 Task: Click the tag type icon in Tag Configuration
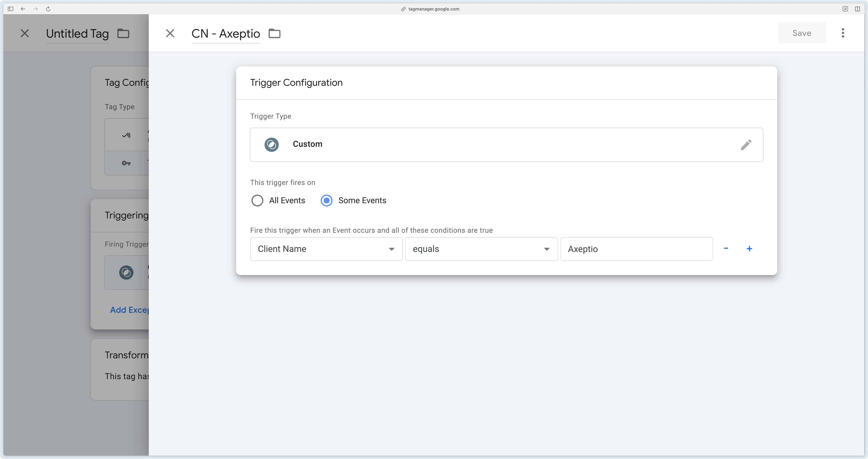(x=126, y=135)
